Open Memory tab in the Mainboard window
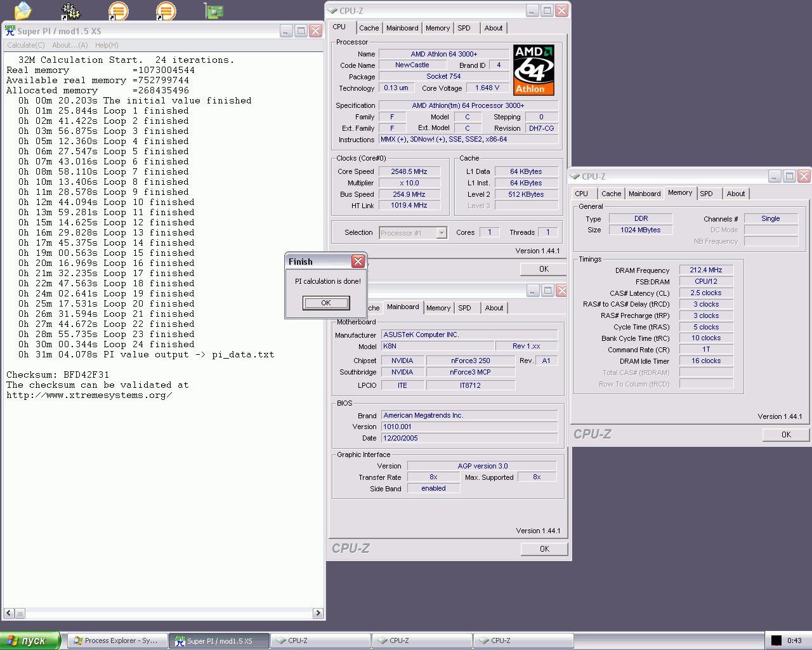The image size is (812, 650). tap(438, 308)
